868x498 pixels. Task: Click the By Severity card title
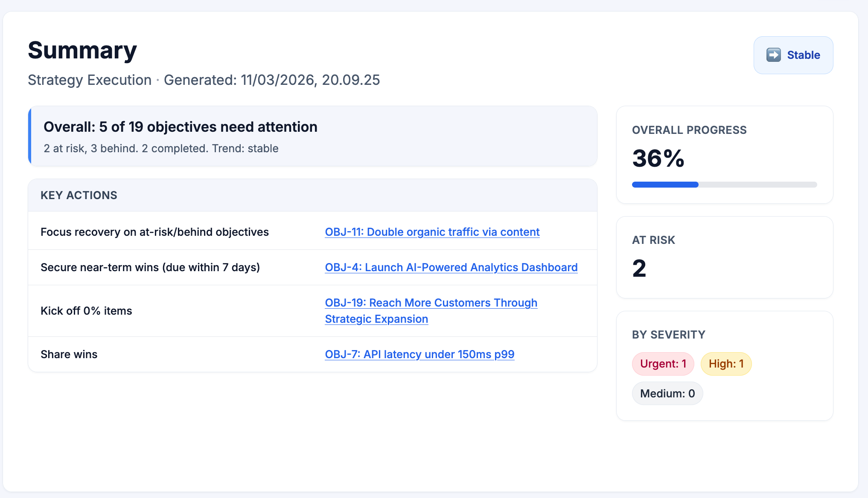(668, 335)
